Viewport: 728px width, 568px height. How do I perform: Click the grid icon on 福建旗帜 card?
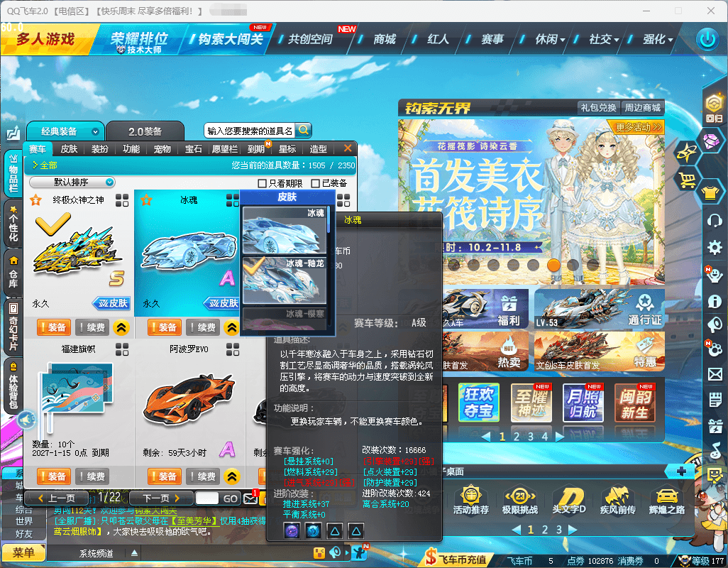pyautogui.click(x=122, y=349)
